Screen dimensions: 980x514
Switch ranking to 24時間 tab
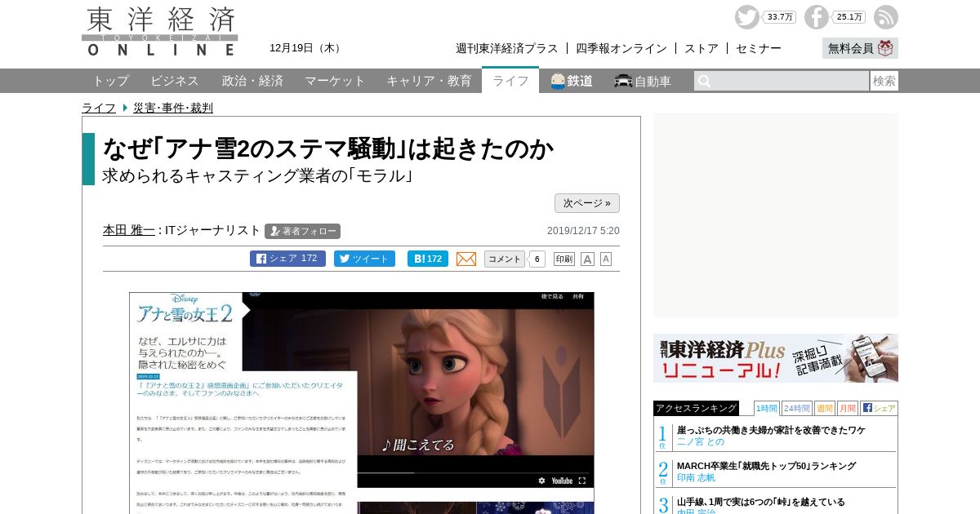click(797, 408)
